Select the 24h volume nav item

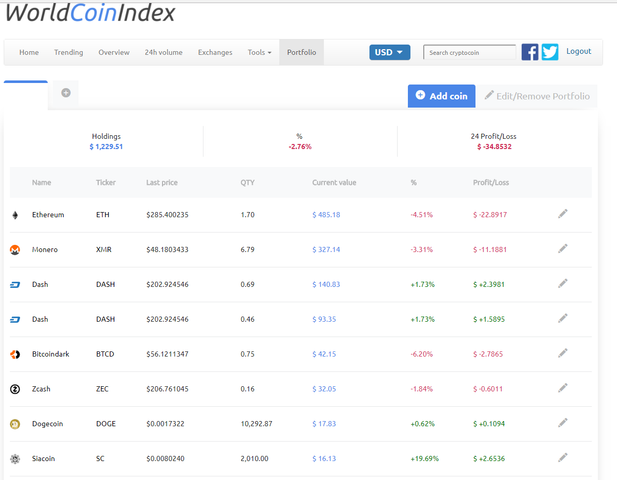pos(164,52)
